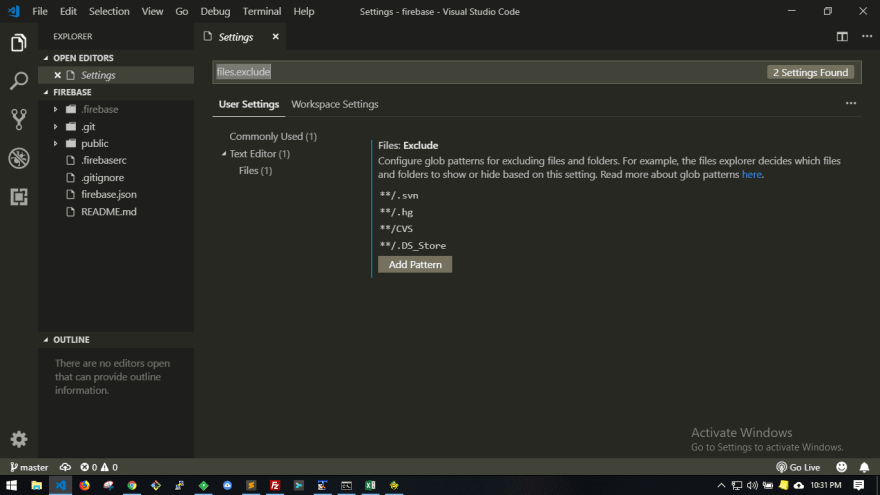Image resolution: width=880 pixels, height=495 pixels.
Task: Open notifications bell in status bar
Action: pos(864,467)
